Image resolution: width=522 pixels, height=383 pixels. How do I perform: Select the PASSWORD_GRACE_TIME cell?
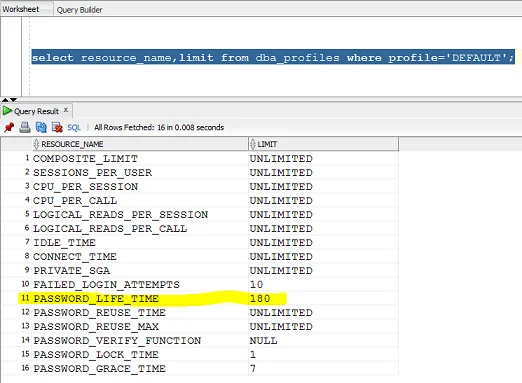point(140,369)
